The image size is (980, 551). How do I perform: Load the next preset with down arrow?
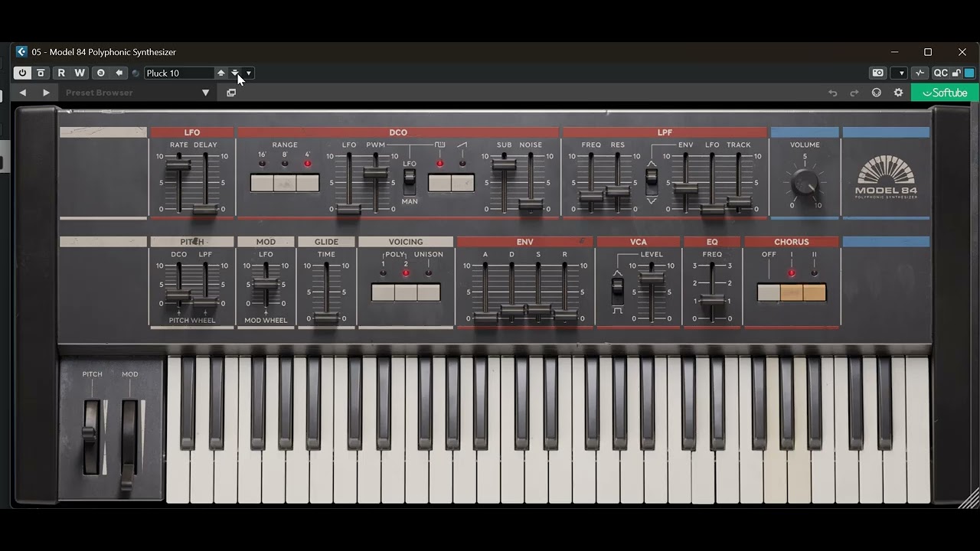(x=235, y=73)
